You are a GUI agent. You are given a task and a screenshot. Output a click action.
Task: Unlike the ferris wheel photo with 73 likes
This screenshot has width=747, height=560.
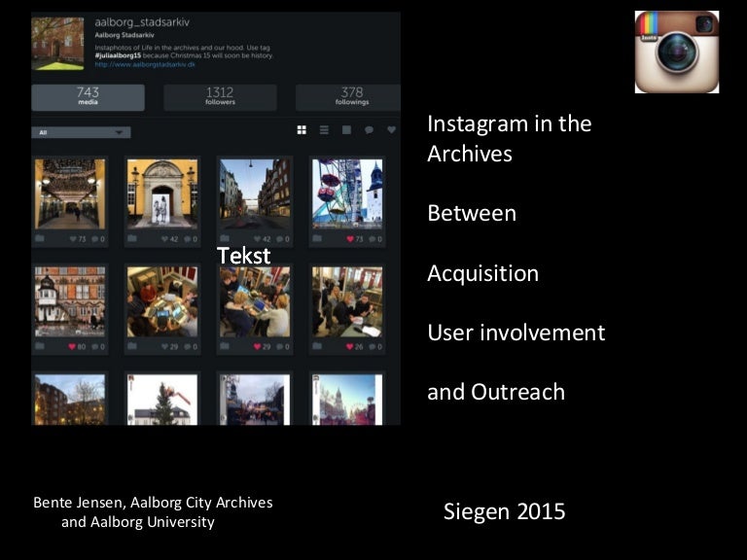coord(350,239)
